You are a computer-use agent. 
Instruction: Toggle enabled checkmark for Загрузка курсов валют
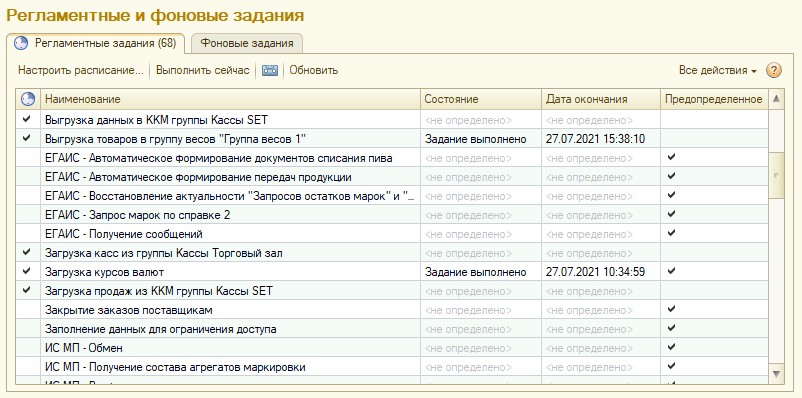click(27, 271)
